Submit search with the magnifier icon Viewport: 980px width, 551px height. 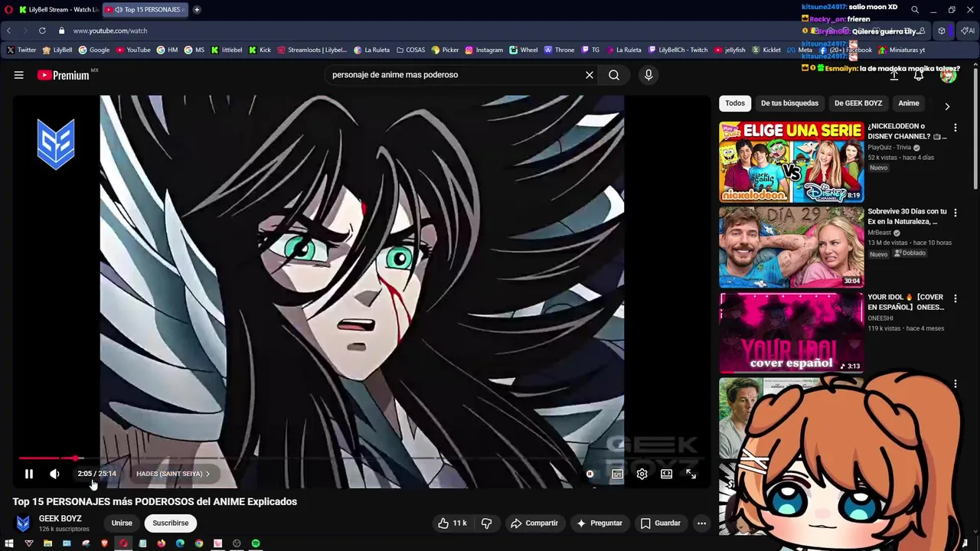coord(614,75)
